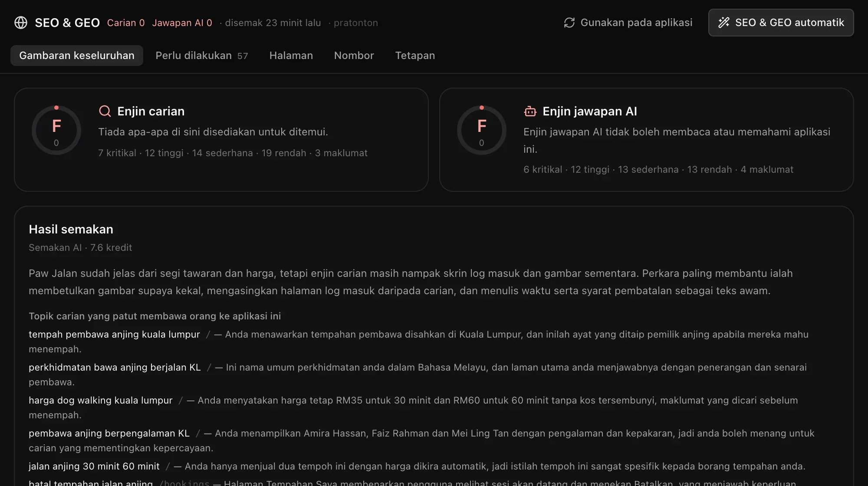Click topic tempah pembawa anjing kuala lumpur
The height and width of the screenshot is (486, 868).
pyautogui.click(x=114, y=334)
